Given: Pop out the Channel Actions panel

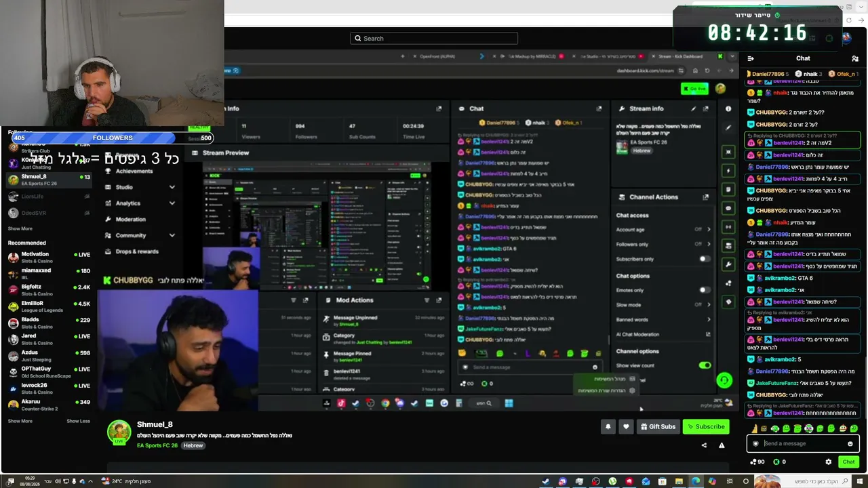Looking at the screenshot, I should click(x=705, y=197).
